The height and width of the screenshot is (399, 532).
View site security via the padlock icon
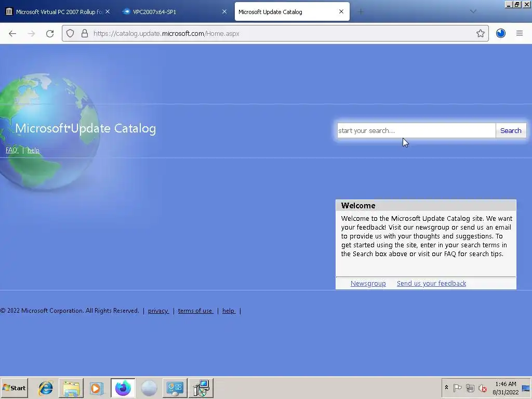(x=85, y=33)
